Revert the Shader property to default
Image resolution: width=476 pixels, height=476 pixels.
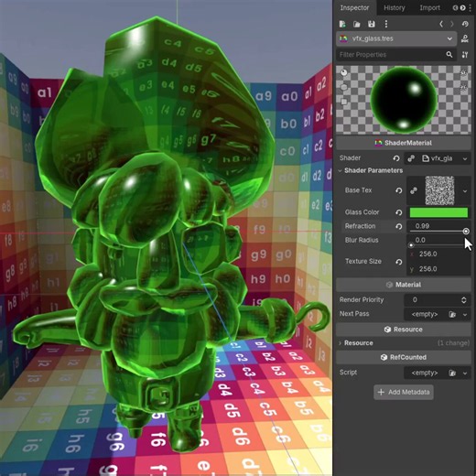[396, 158]
